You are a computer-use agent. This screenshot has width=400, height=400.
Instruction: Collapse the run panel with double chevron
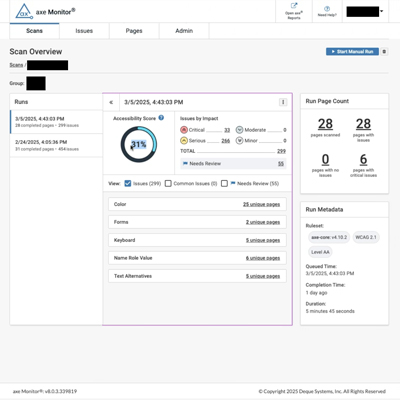[x=111, y=102]
